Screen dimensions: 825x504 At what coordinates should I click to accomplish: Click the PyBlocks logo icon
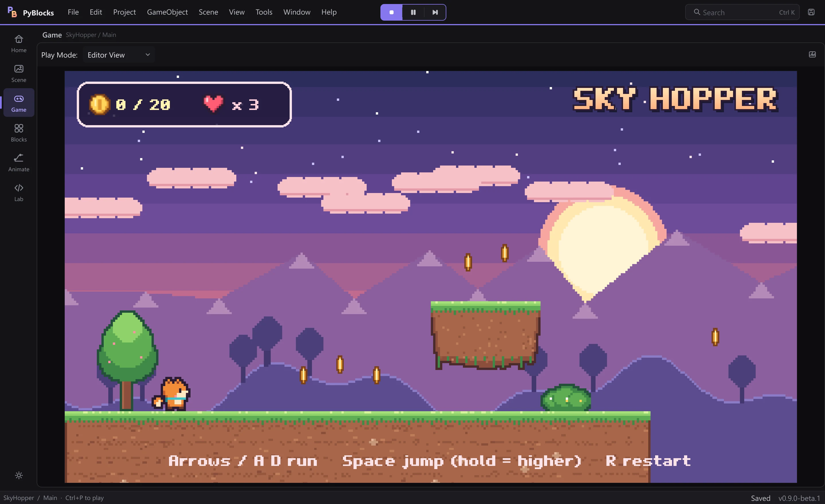pos(12,12)
